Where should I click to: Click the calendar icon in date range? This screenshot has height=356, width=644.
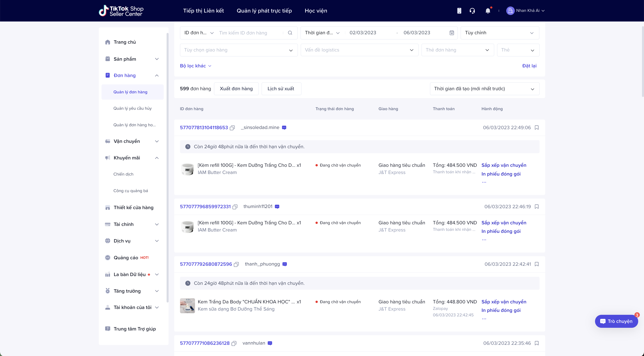(x=451, y=33)
